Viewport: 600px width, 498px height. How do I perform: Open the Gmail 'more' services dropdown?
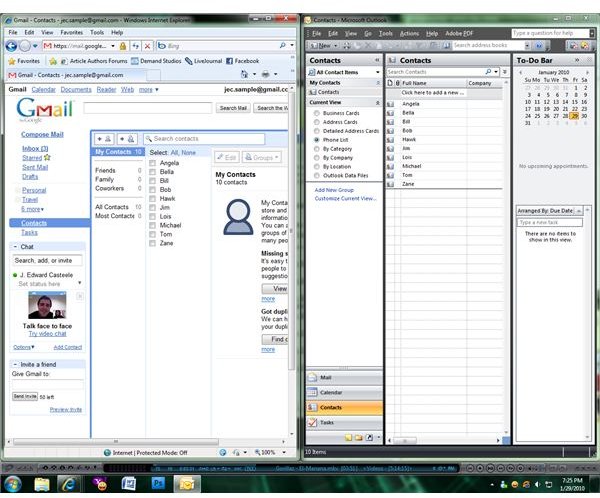point(148,90)
